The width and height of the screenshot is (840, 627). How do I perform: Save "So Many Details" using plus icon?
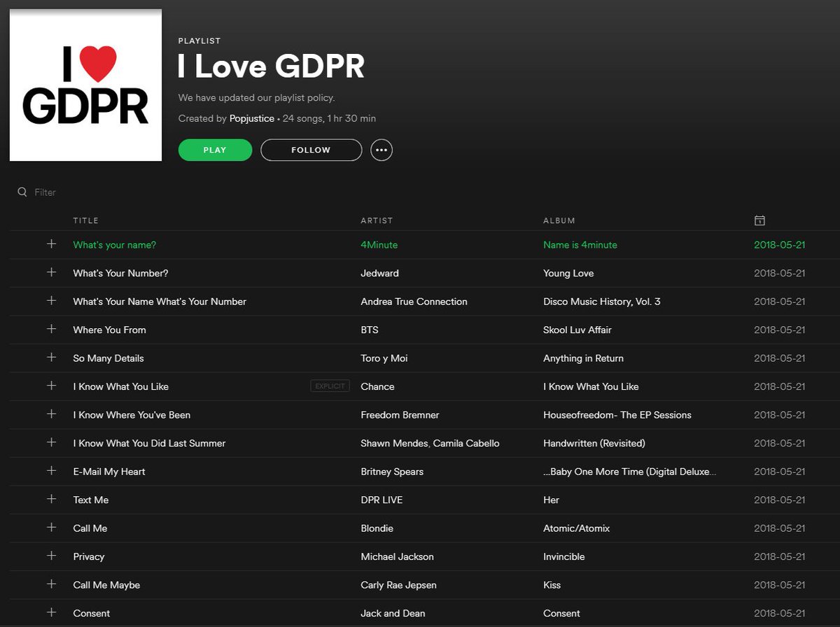[x=51, y=358]
